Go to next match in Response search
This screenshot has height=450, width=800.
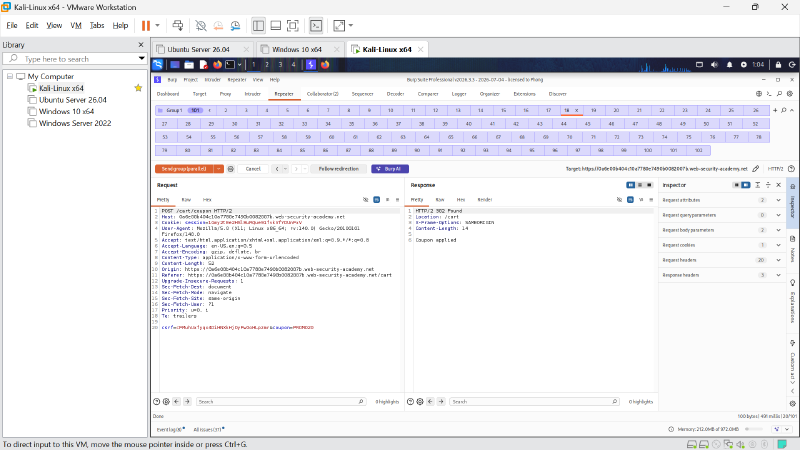click(x=441, y=402)
